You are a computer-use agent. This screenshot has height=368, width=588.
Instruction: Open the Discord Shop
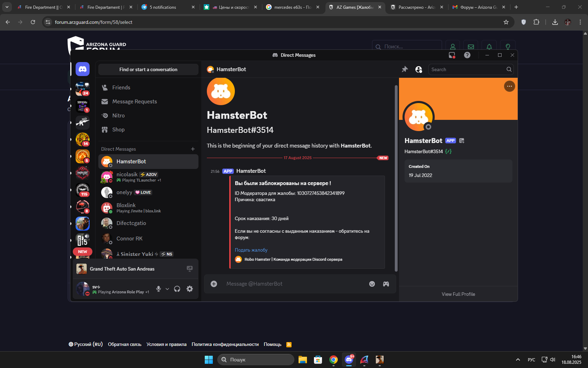148,130
